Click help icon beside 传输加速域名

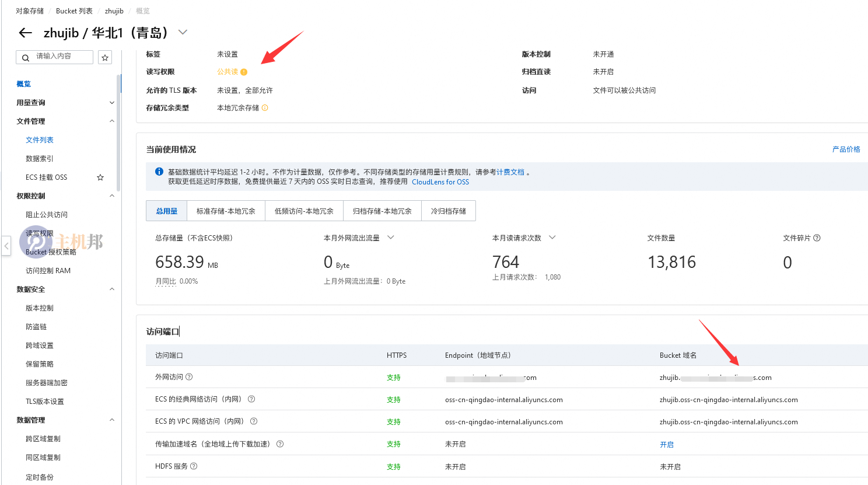(x=280, y=444)
